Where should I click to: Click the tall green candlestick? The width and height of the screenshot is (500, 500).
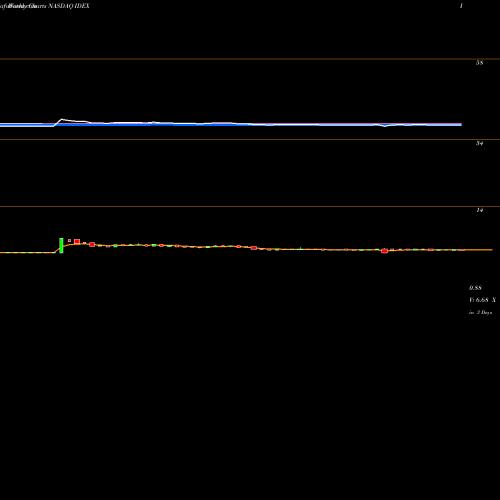[61, 245]
